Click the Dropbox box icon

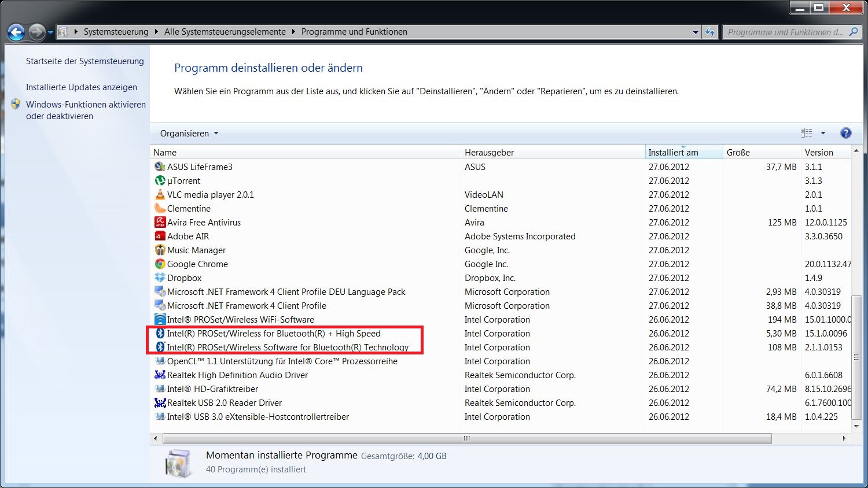(160, 278)
